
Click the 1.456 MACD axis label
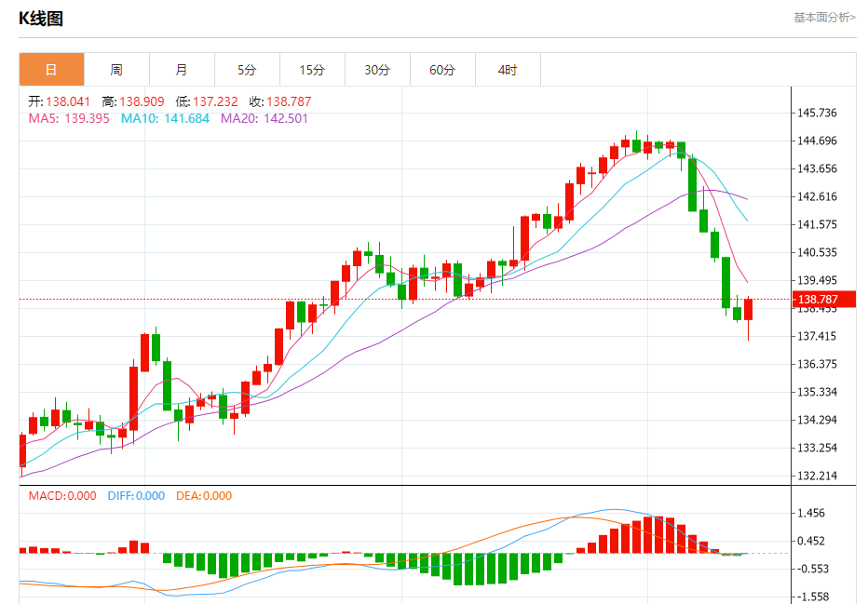(811, 513)
